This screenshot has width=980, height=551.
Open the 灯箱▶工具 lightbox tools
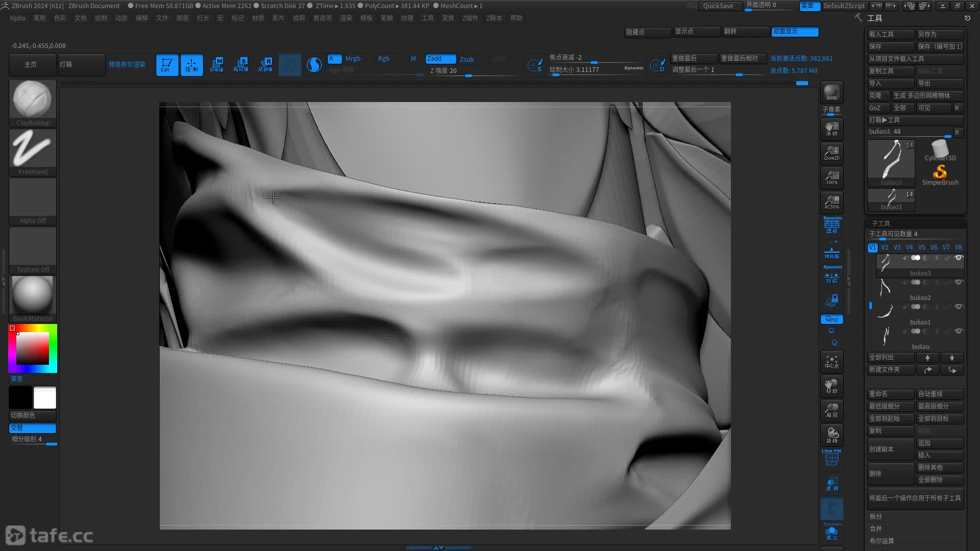pos(916,120)
